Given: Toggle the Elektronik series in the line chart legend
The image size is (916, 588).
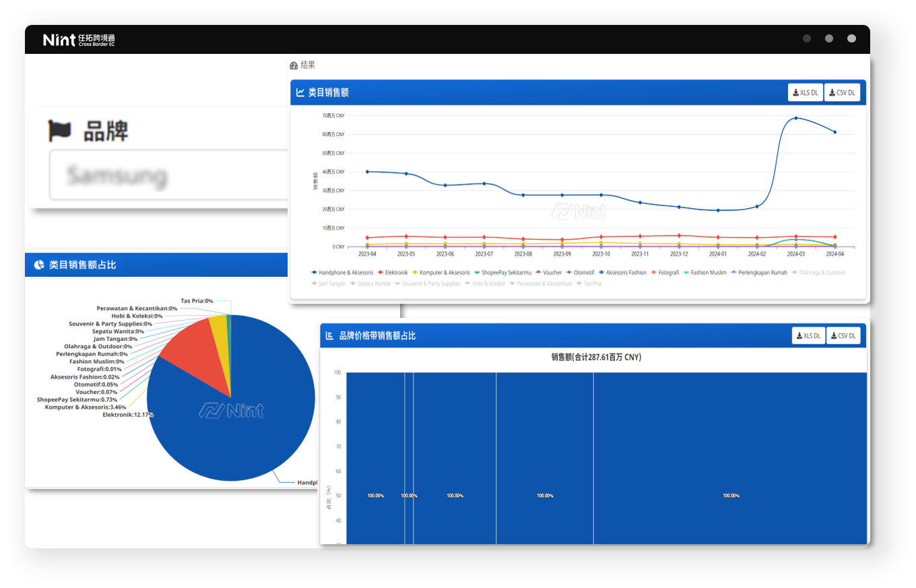Looking at the screenshot, I should pyautogui.click(x=392, y=272).
